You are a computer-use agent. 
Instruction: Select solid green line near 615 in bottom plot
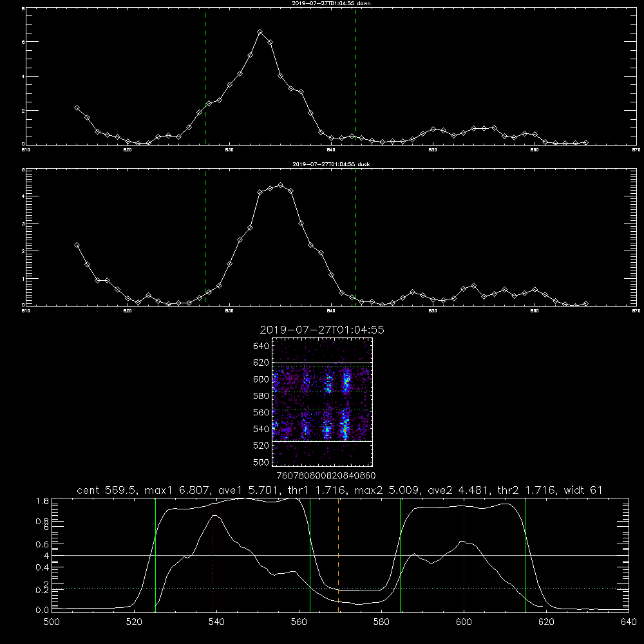coord(526,555)
